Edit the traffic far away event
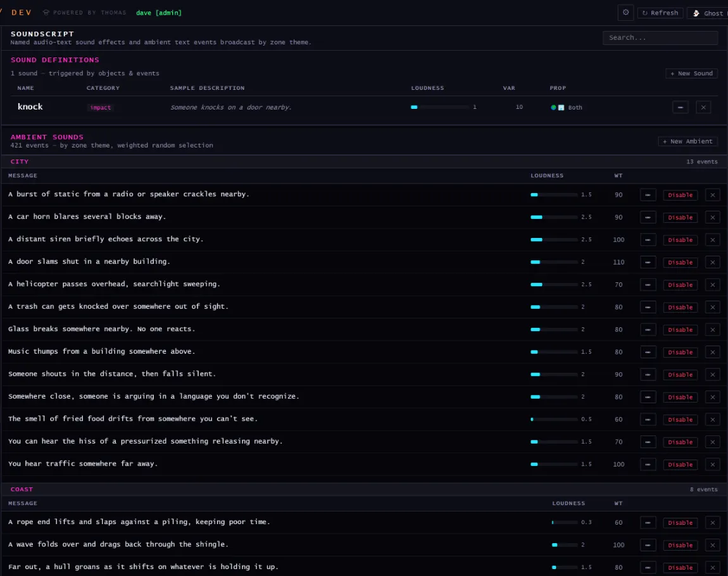 [x=648, y=464]
